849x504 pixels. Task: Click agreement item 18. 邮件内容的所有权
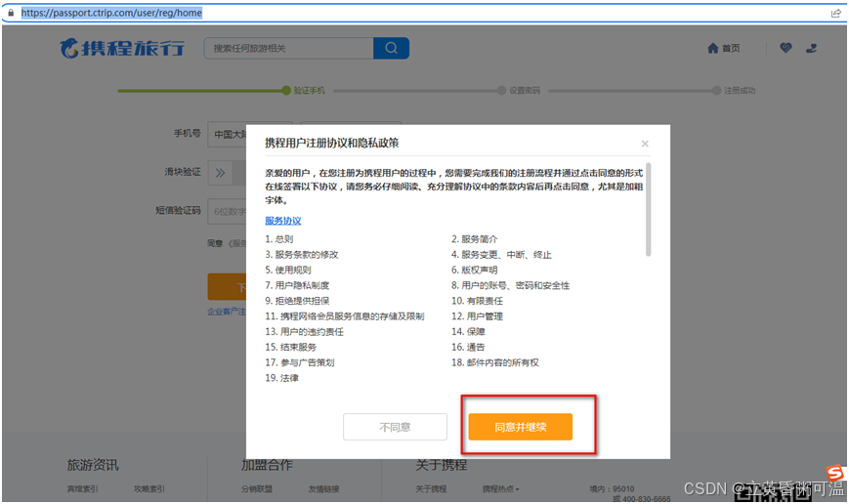point(495,362)
